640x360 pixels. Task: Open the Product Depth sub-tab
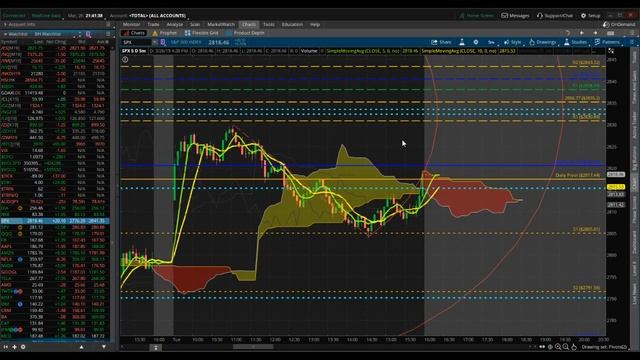click(x=245, y=33)
